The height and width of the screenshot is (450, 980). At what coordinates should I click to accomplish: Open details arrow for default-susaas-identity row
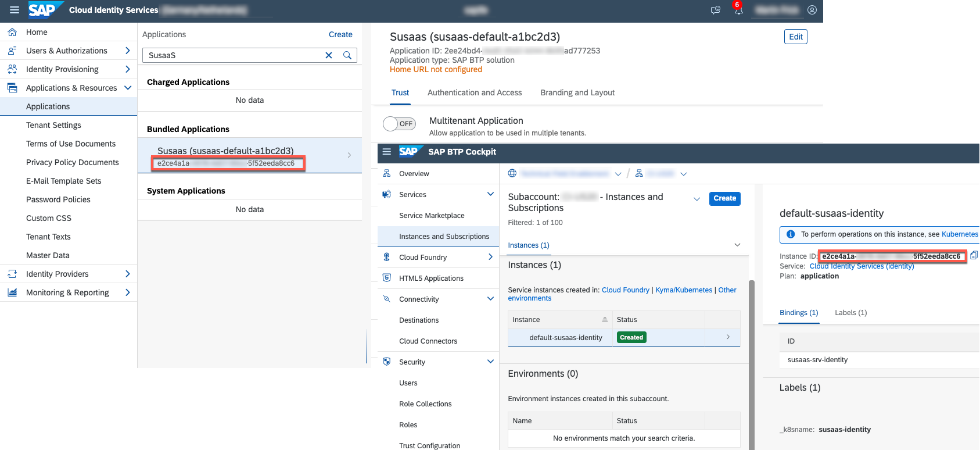click(x=728, y=337)
